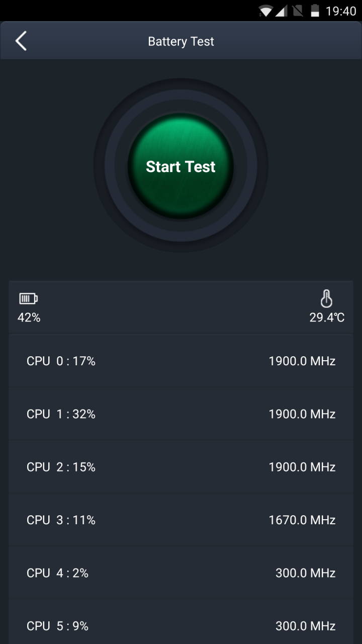Select the CPU 1 : 32% row
This screenshot has height=644, width=362.
181,414
